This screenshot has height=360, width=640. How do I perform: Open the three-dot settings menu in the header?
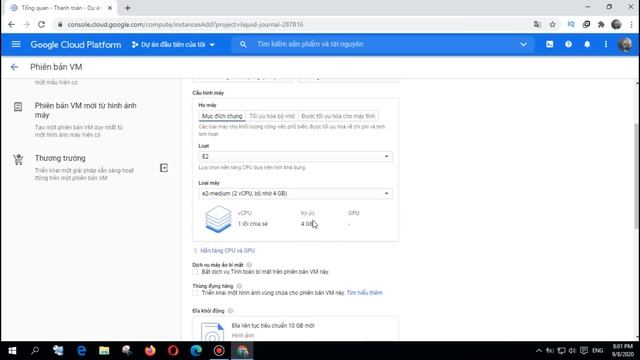pyautogui.click(x=606, y=44)
